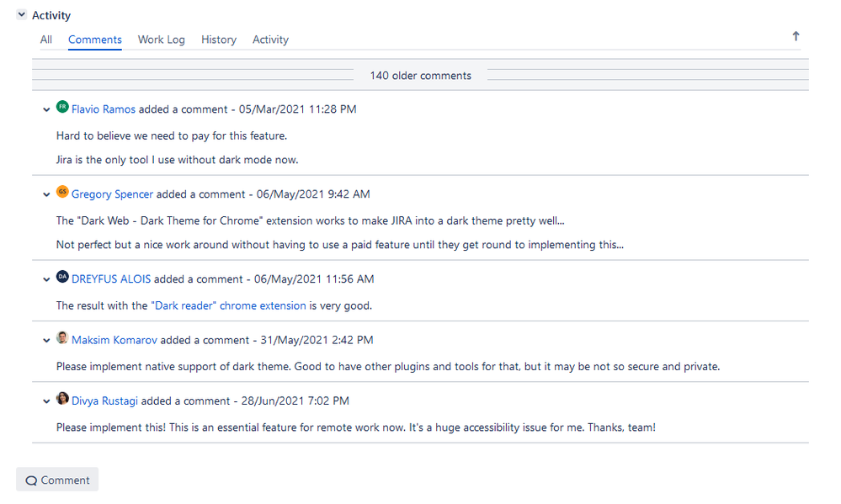This screenshot has width=841, height=504.
Task: Select the All tab
Action: tap(45, 40)
